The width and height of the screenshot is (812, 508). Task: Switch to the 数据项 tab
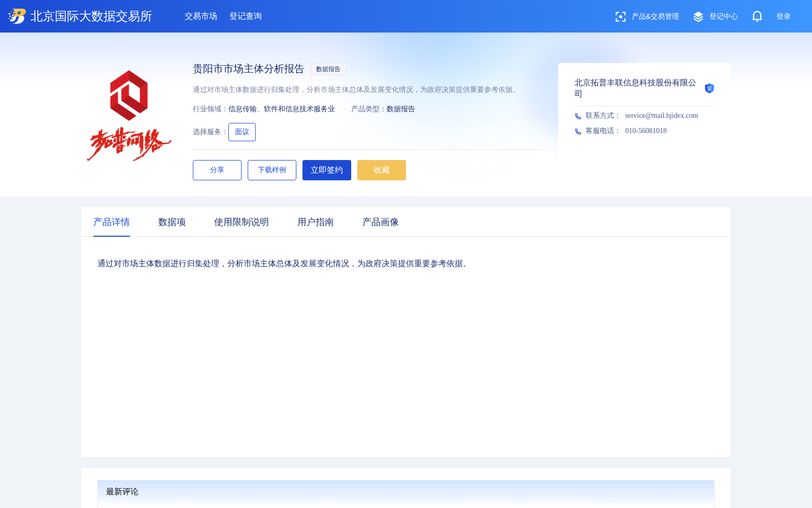(172, 222)
